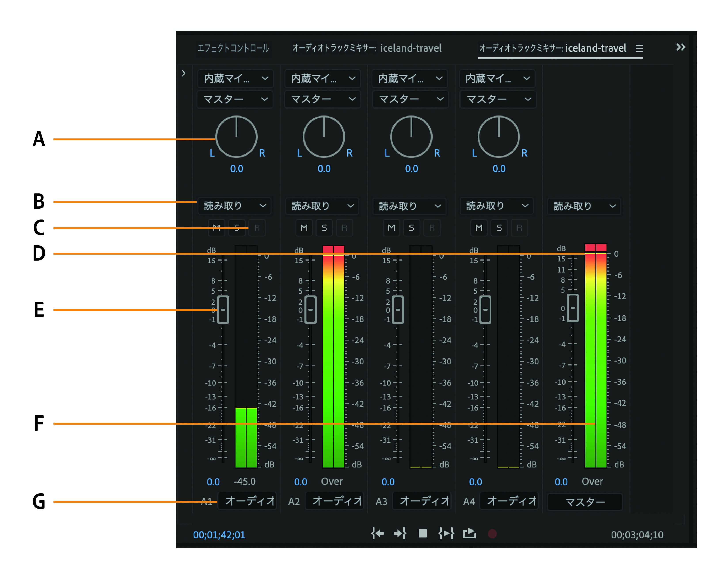Click the A2 pan balance knob
Viewport: 728px width, 579px height.
324,137
